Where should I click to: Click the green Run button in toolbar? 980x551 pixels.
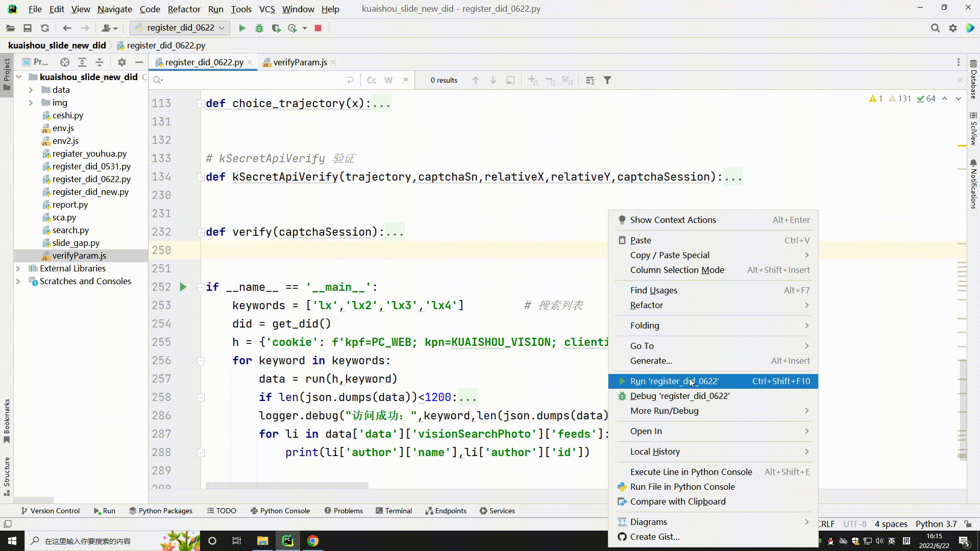[x=242, y=28]
